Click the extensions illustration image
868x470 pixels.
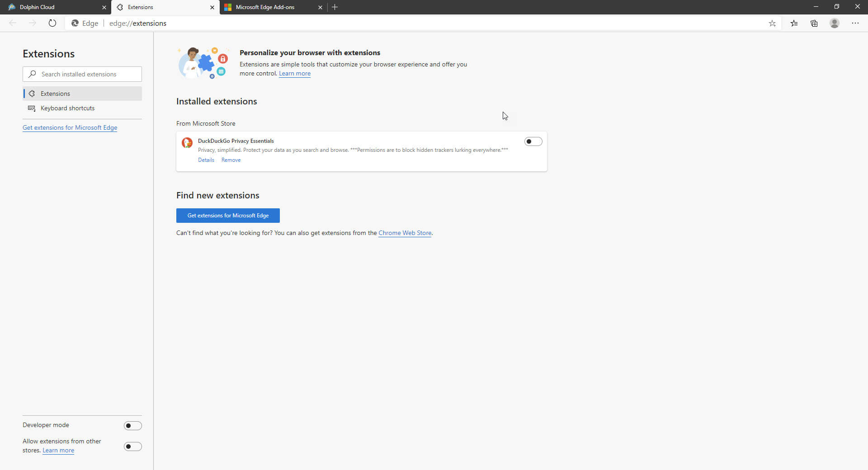pos(203,63)
